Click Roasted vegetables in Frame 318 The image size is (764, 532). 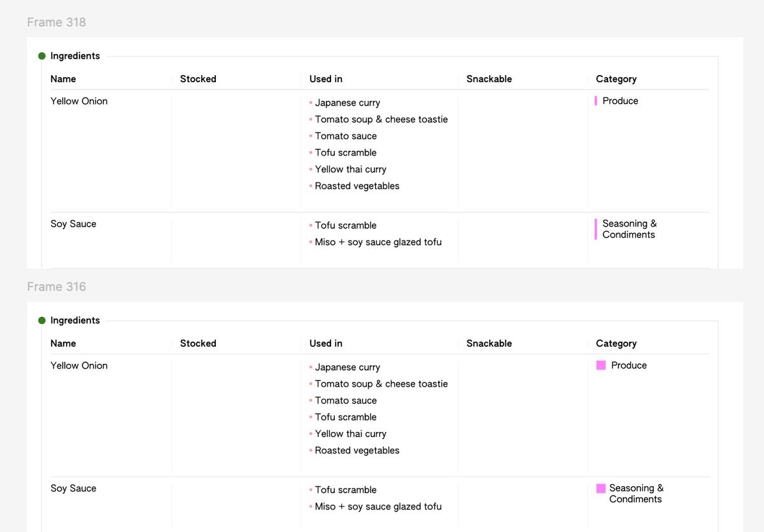pyautogui.click(x=357, y=186)
